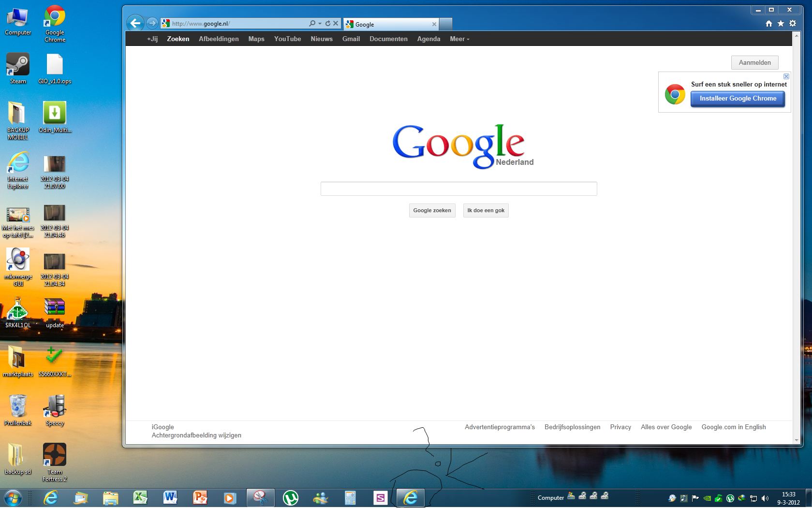
Task: Open Agenda in the Google bar
Action: 428,39
